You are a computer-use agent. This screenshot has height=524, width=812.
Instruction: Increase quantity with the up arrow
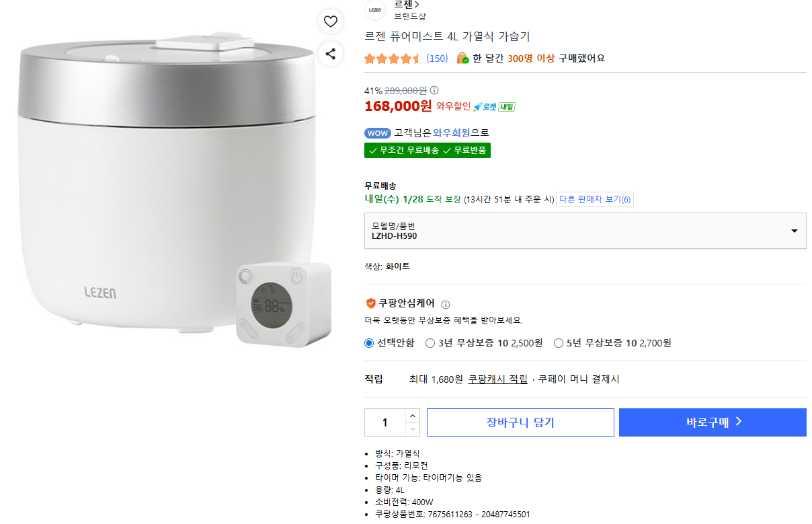click(x=413, y=416)
